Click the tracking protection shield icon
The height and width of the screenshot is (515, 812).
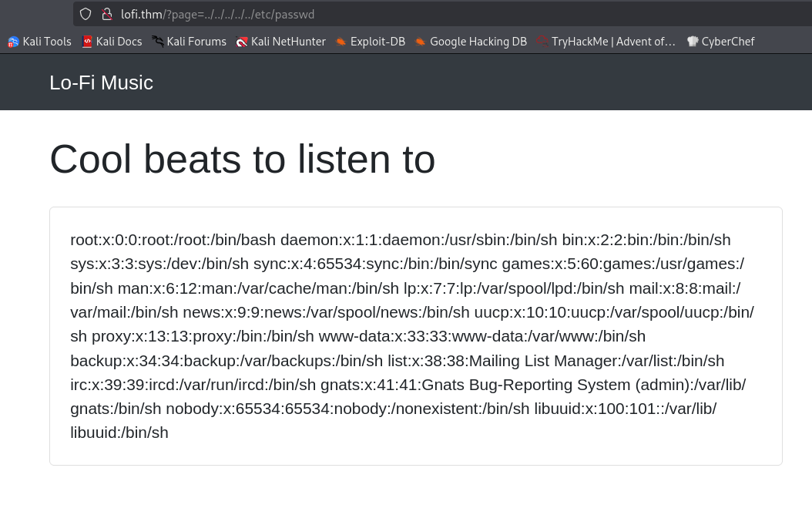86,14
